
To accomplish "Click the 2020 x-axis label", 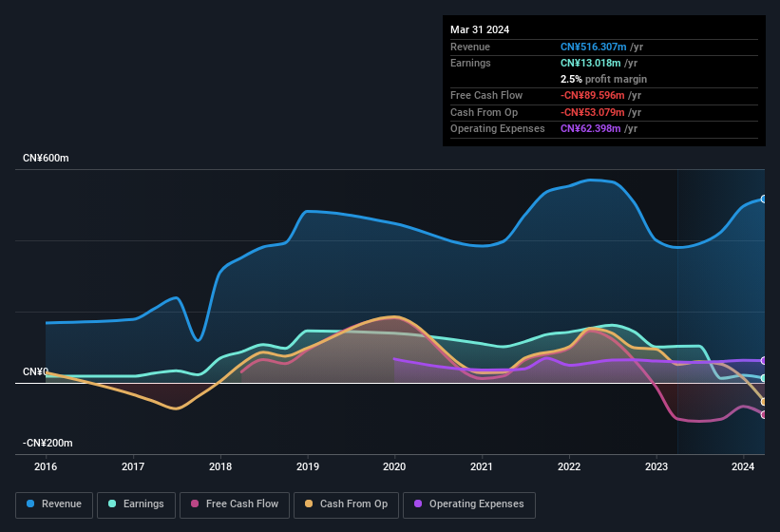I will pyautogui.click(x=394, y=466).
